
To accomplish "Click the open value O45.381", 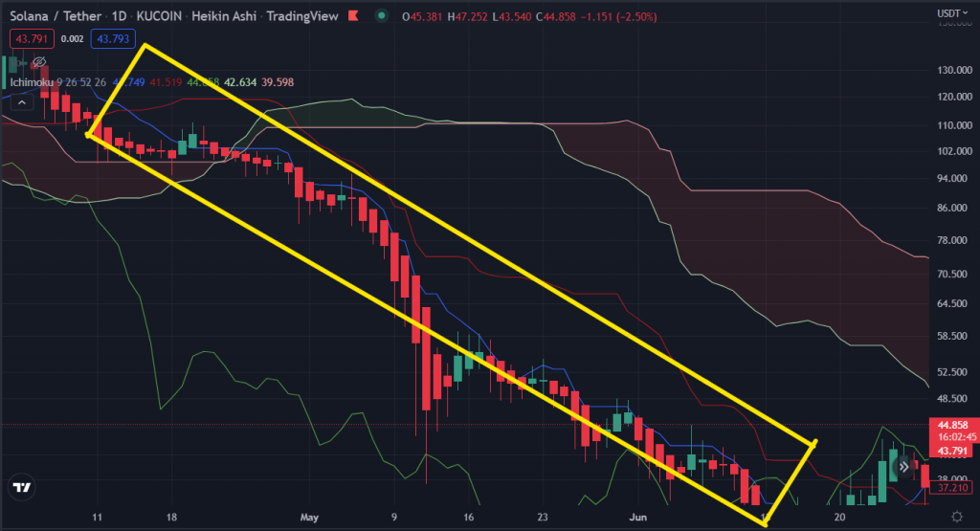I will pos(422,17).
